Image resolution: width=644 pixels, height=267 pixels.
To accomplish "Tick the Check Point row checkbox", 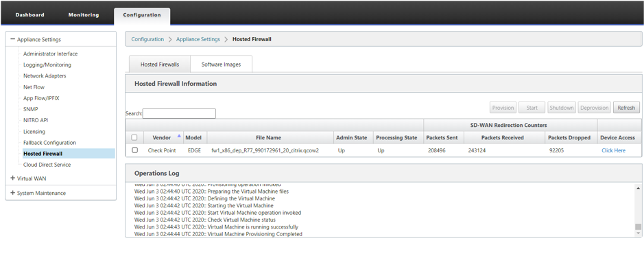I will [134, 150].
